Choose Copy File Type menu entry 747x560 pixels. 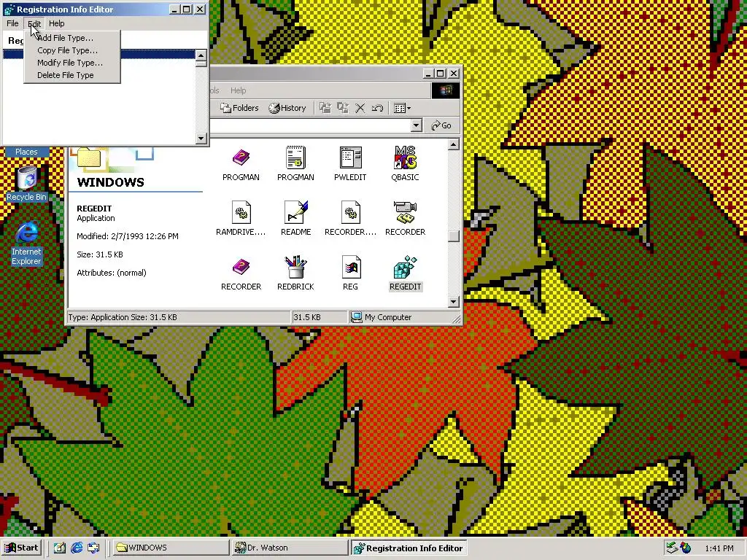click(72, 50)
